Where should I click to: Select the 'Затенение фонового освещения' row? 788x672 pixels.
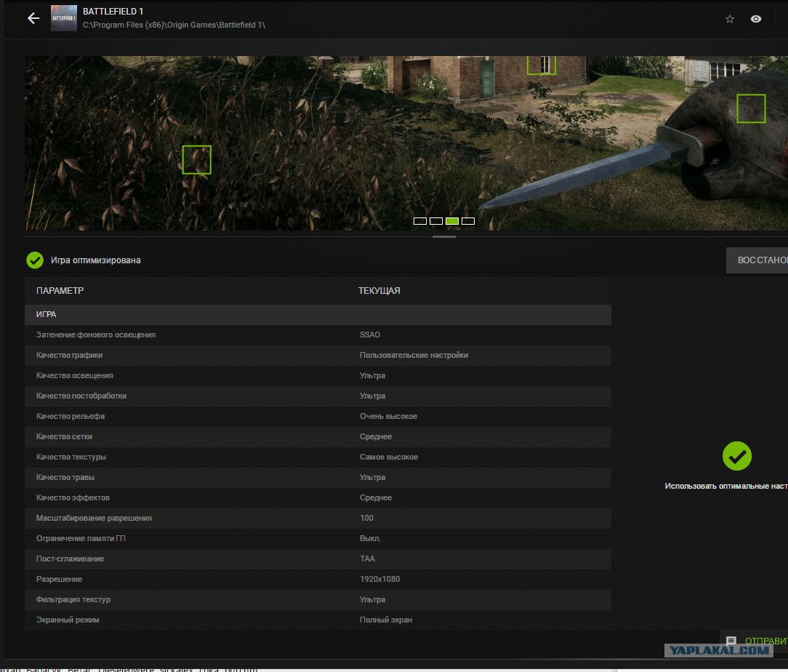pos(318,335)
